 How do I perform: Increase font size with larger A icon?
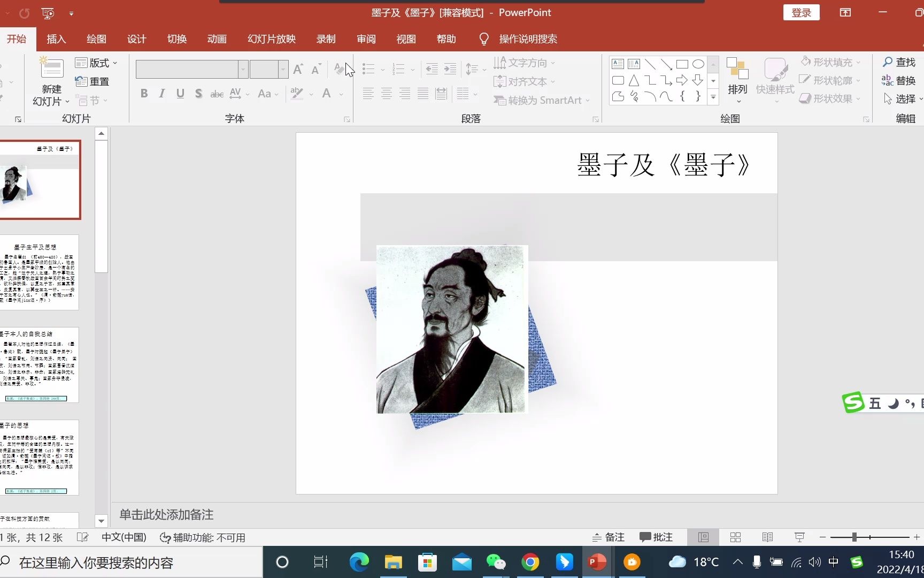coord(298,69)
